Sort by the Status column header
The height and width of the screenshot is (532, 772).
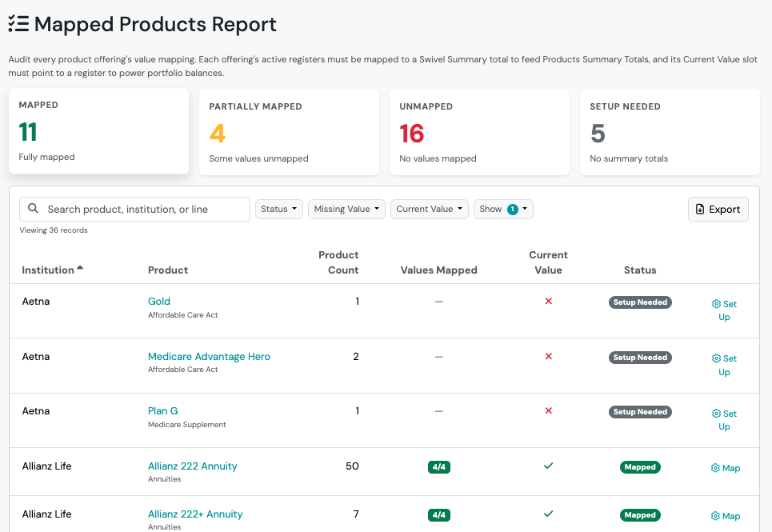[639, 270]
